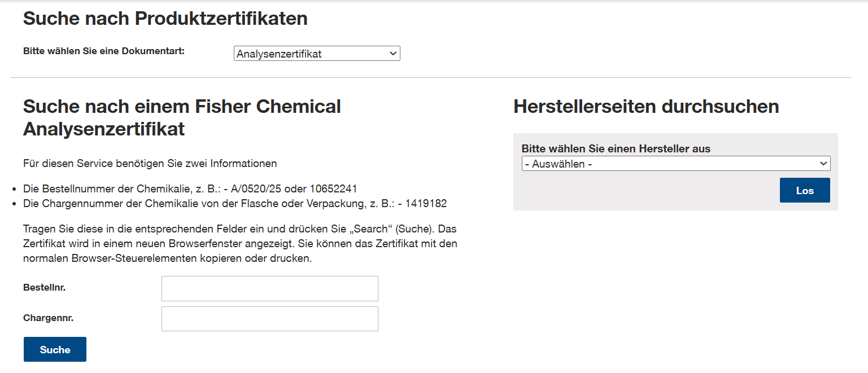Click the 'Bestellnr.' field label

(x=45, y=288)
